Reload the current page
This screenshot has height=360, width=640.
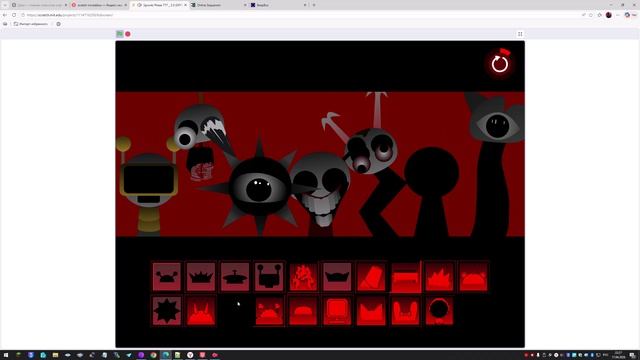(x=14, y=15)
